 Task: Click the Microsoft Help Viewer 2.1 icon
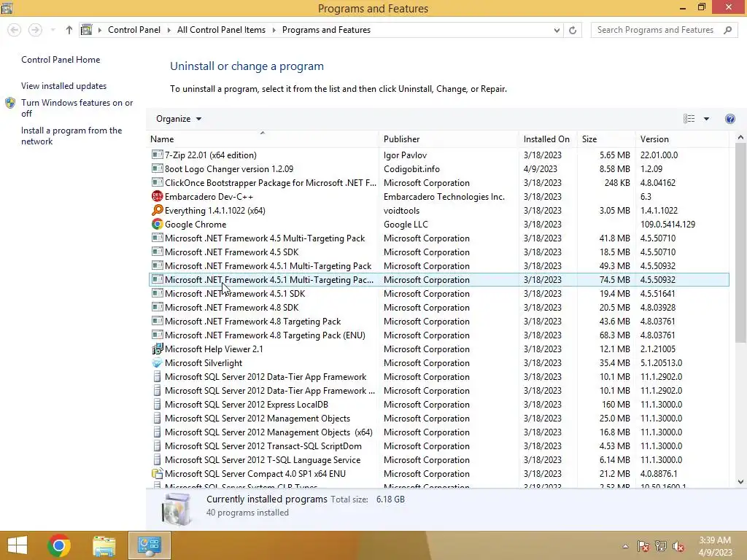(x=158, y=349)
